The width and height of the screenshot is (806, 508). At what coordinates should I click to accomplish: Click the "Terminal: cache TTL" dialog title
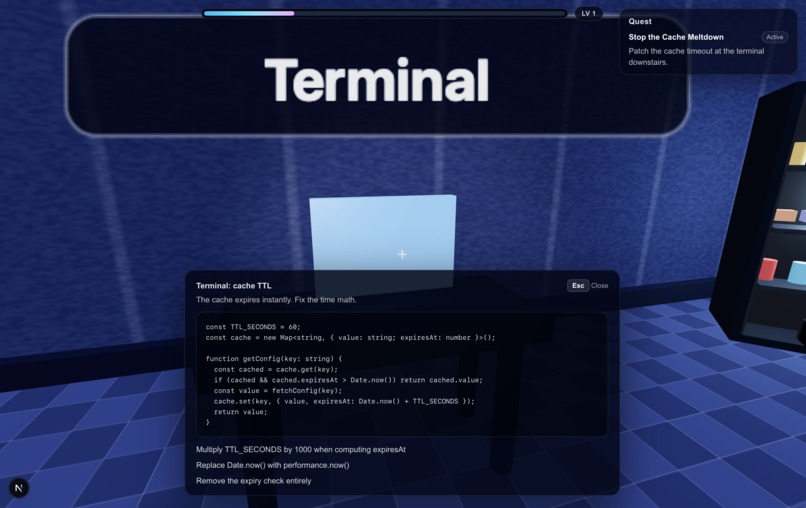pos(233,286)
